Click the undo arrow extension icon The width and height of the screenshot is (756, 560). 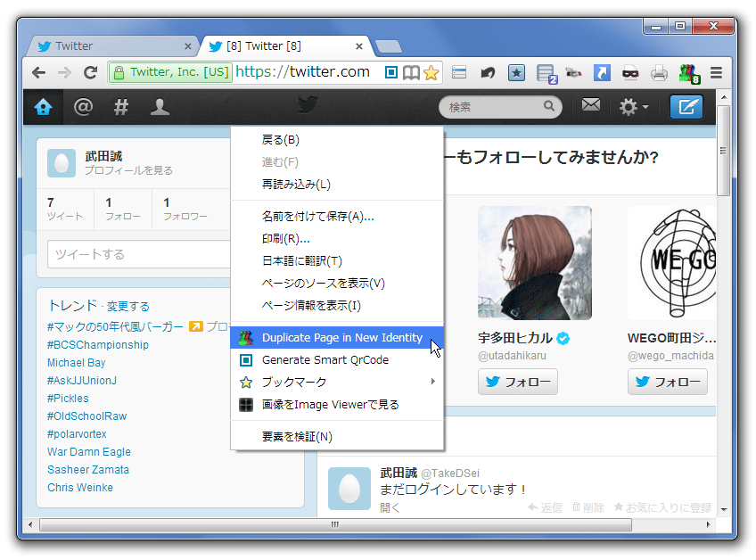coord(488,73)
